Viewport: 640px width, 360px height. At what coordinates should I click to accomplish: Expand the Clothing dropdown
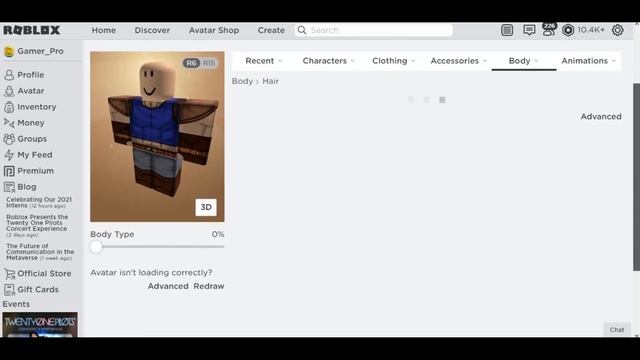click(393, 61)
